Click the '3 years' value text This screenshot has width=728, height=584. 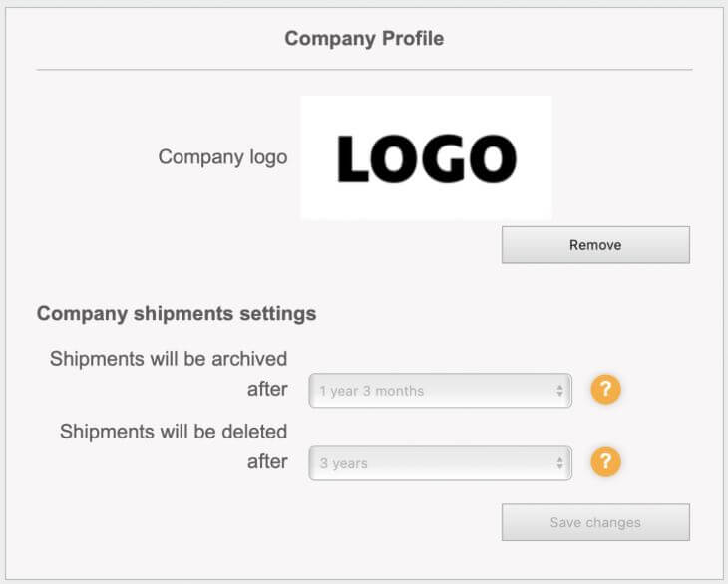point(343,463)
